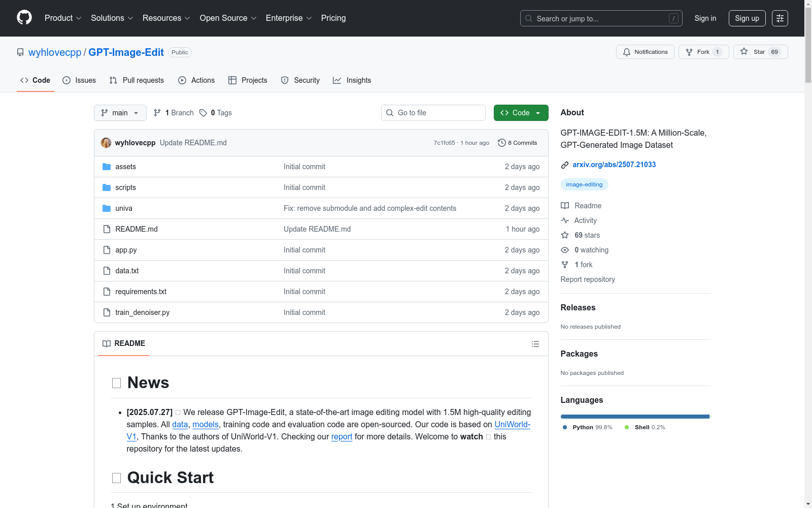
Task: Click the stars icon in About sidebar
Action: 565,235
